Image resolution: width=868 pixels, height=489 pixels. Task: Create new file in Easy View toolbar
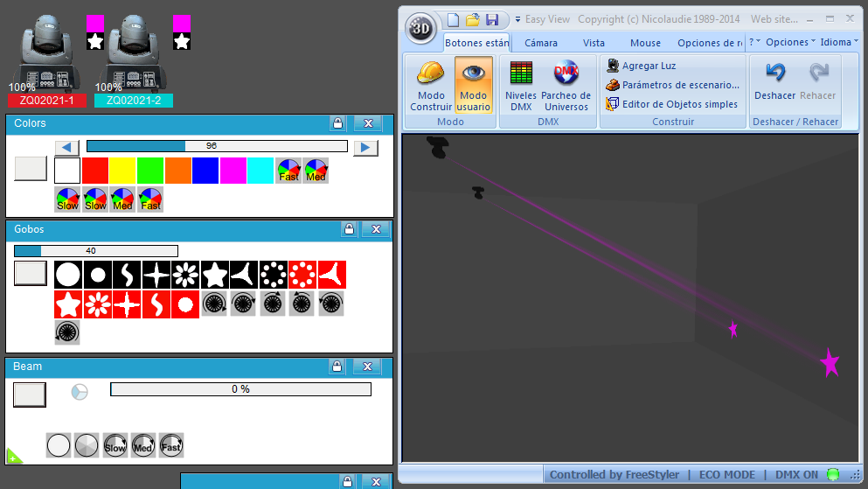[453, 20]
